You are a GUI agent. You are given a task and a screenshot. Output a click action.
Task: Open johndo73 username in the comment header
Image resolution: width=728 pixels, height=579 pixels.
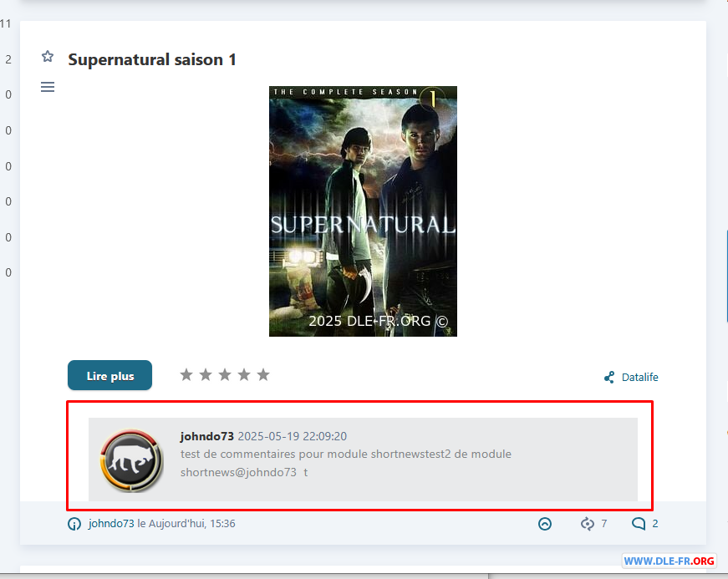pyautogui.click(x=207, y=436)
